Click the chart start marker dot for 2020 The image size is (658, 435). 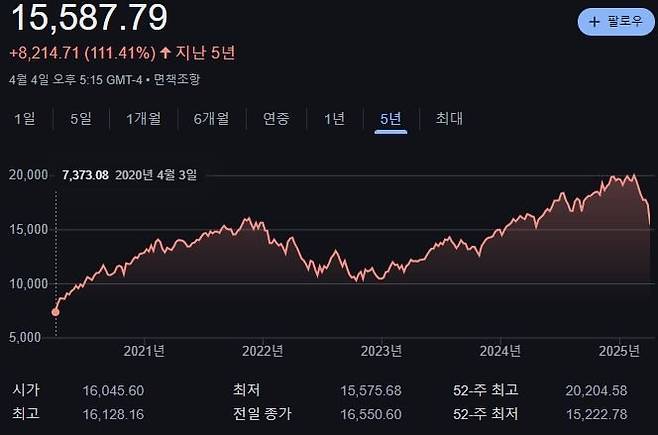[55, 312]
